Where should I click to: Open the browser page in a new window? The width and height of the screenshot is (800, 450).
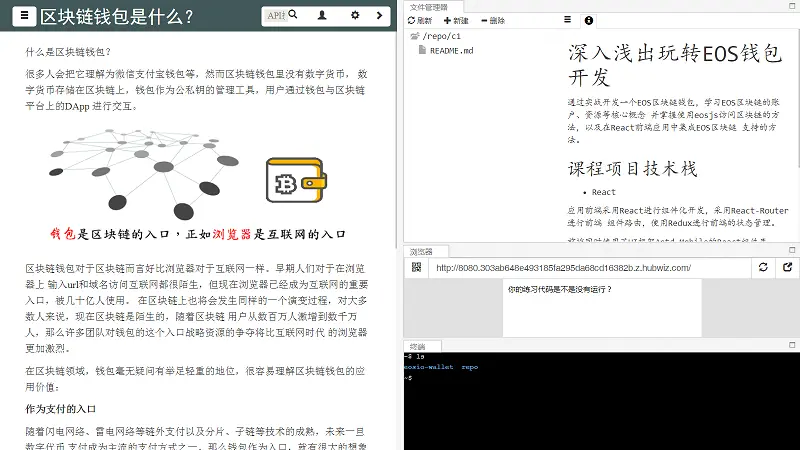(787, 267)
